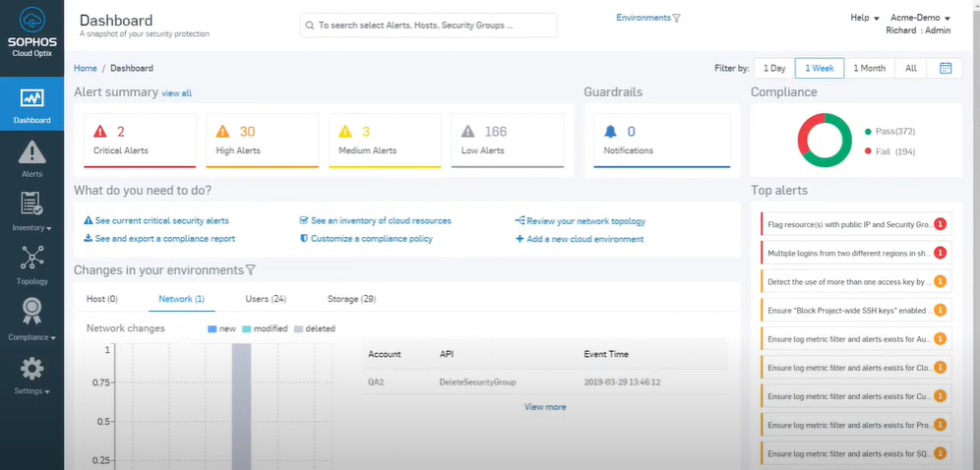The width and height of the screenshot is (980, 470).
Task: Click the gray Low Alerts triangle icon
Action: click(468, 132)
